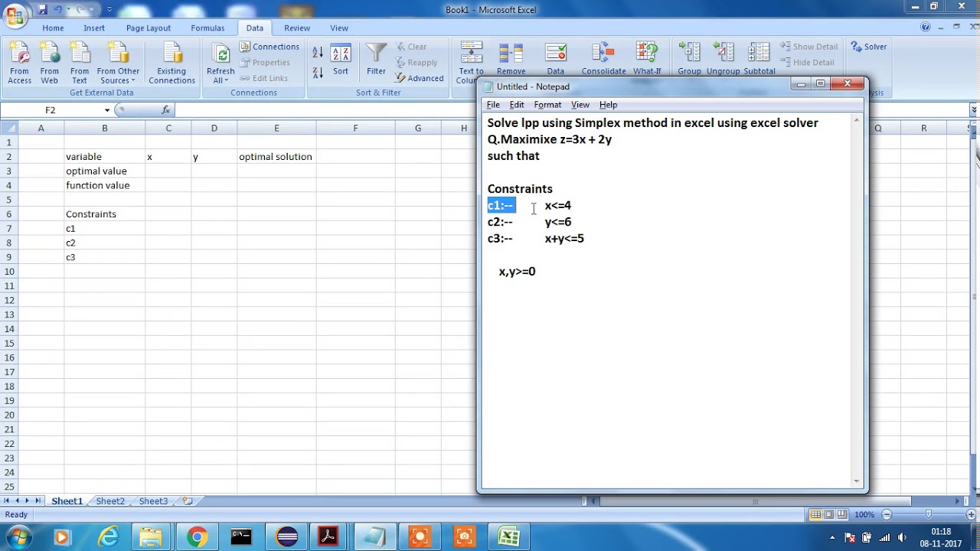Click Windows Start button

[18, 536]
